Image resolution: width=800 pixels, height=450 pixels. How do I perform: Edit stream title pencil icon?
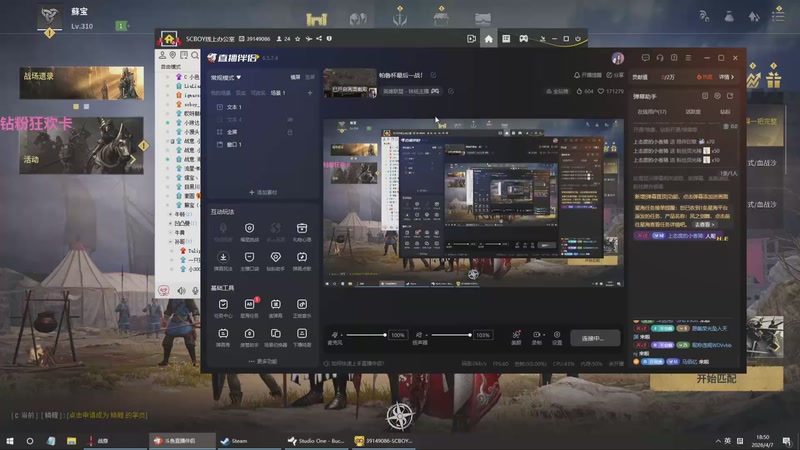(x=433, y=75)
